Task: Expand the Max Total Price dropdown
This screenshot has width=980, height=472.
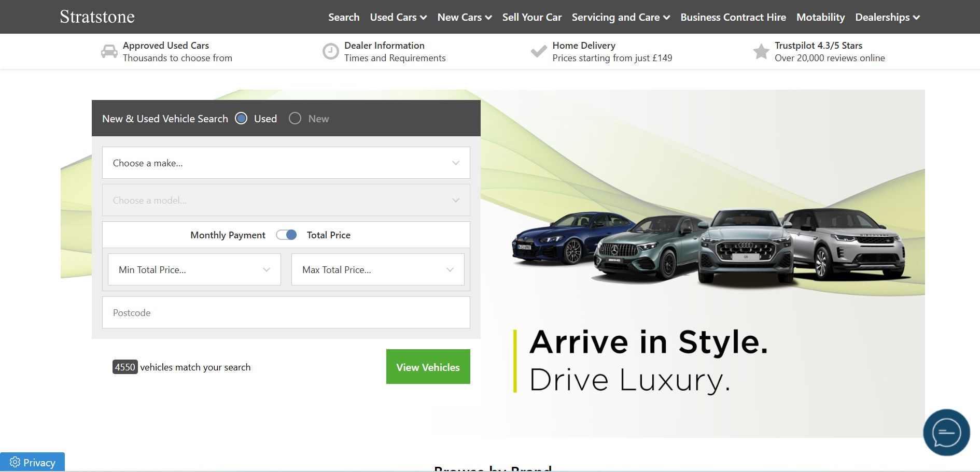Action: click(x=377, y=269)
